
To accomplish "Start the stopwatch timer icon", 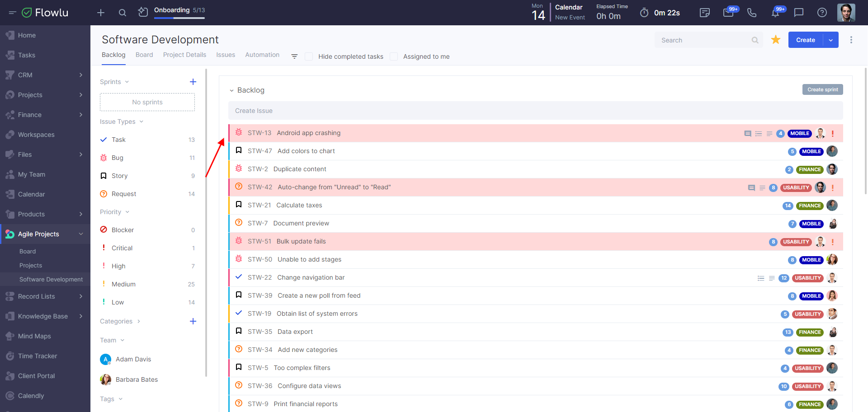I will [x=644, y=13].
